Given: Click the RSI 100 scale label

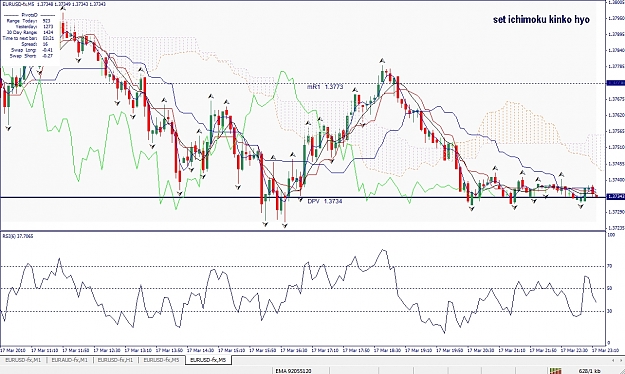Looking at the screenshot, I should click(x=611, y=235).
